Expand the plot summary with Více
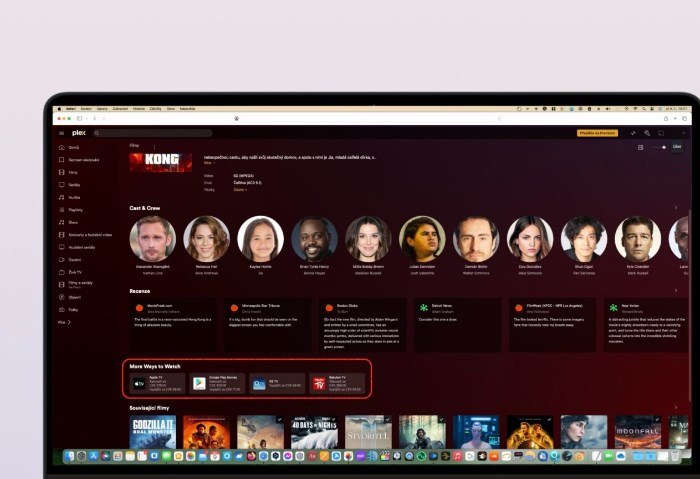This screenshot has height=479, width=700. click(209, 162)
